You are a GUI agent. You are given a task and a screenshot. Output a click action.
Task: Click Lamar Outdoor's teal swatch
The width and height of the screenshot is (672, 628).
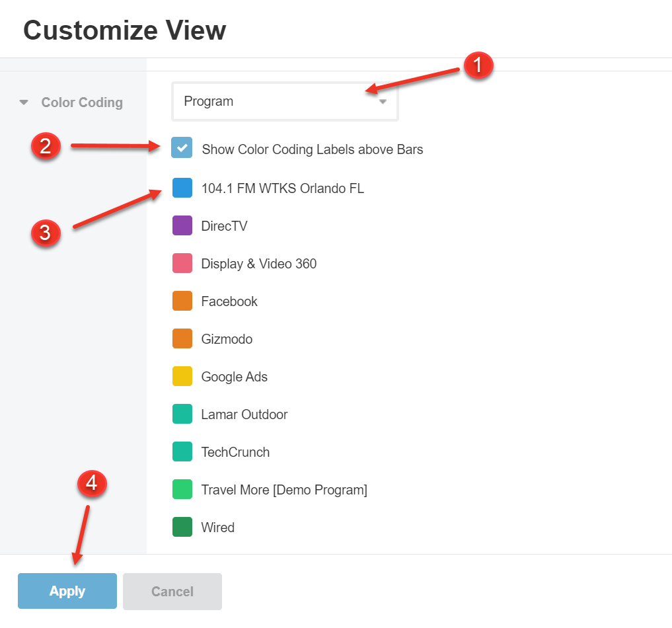click(x=182, y=414)
